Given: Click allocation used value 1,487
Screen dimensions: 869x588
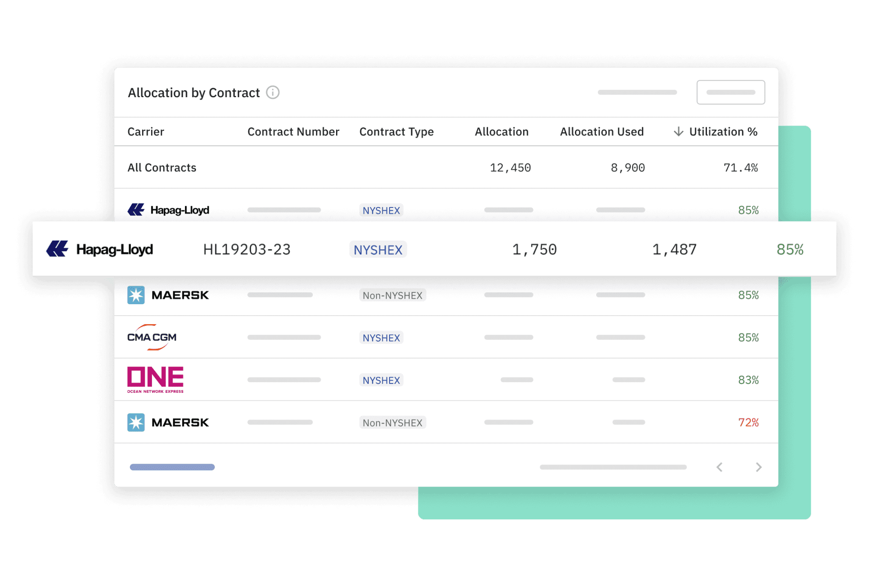Looking at the screenshot, I should 674,249.
